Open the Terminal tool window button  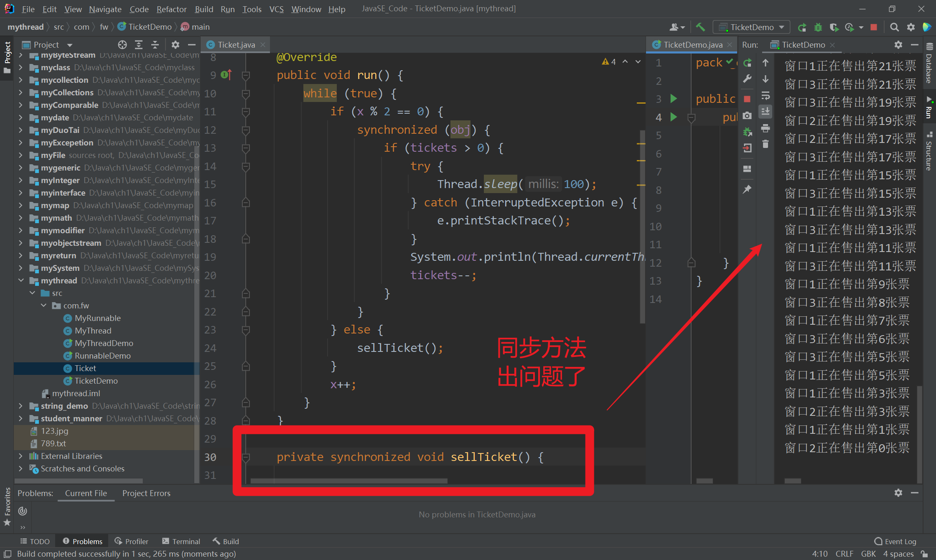point(181,541)
